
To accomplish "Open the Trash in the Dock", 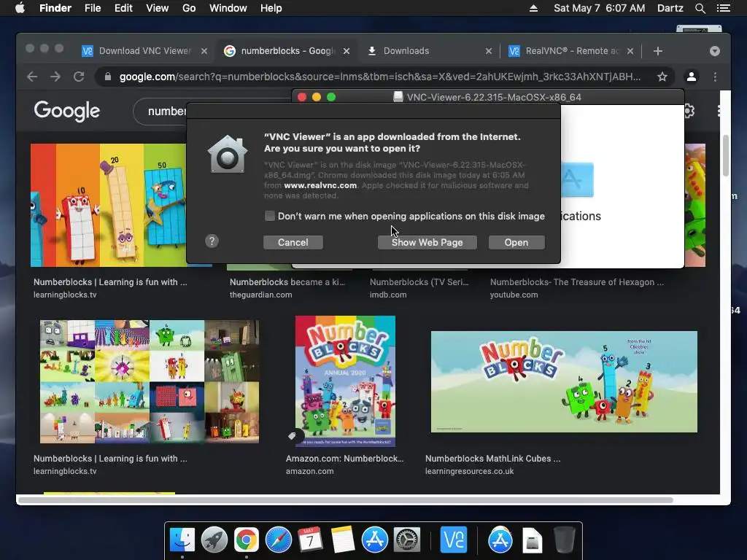I will pos(565,540).
